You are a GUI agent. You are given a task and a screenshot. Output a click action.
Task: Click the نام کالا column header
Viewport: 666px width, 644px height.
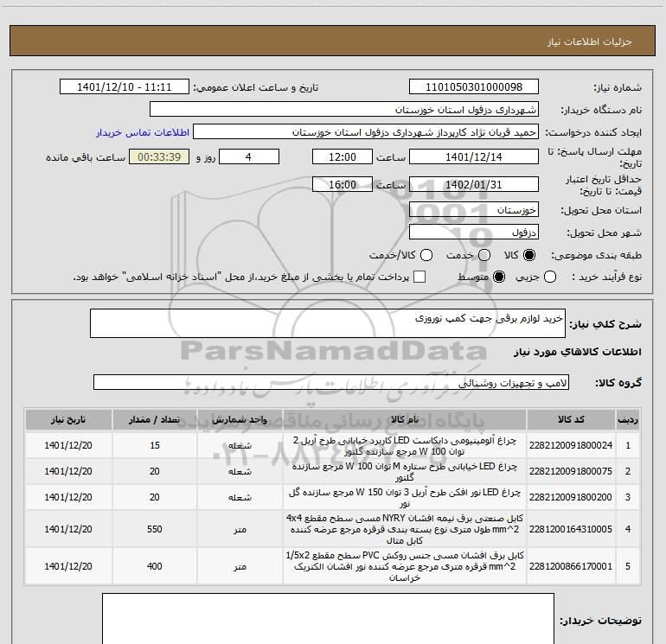point(405,420)
